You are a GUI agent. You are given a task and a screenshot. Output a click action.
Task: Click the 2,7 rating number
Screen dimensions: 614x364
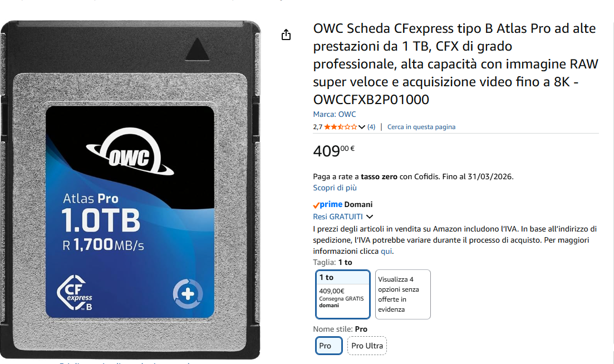(x=317, y=127)
